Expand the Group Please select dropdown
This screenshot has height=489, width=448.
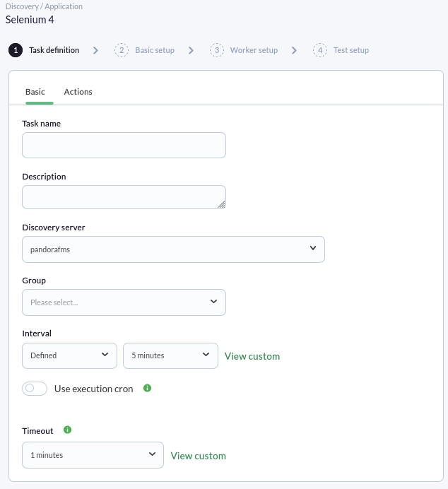pyautogui.click(x=124, y=302)
